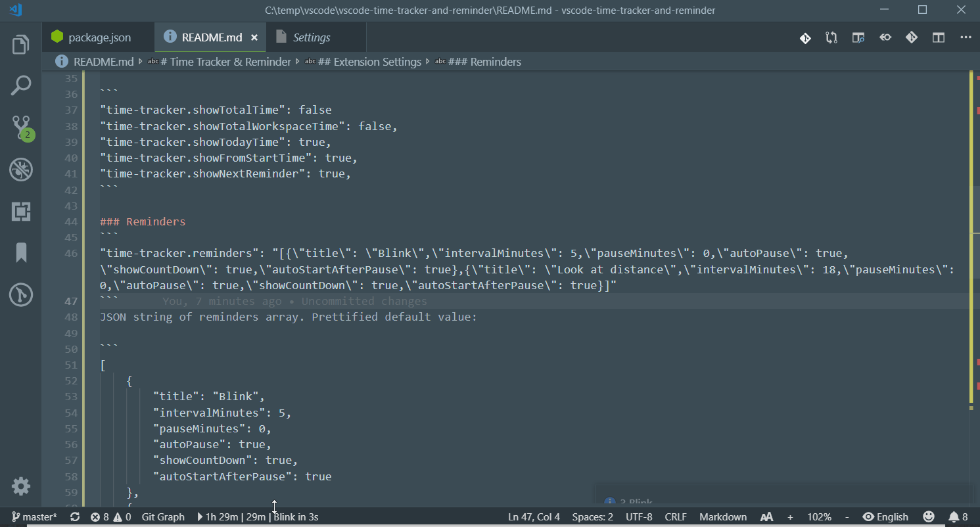
Task: Toggle time tracker play icon in status bar
Action: click(x=200, y=516)
